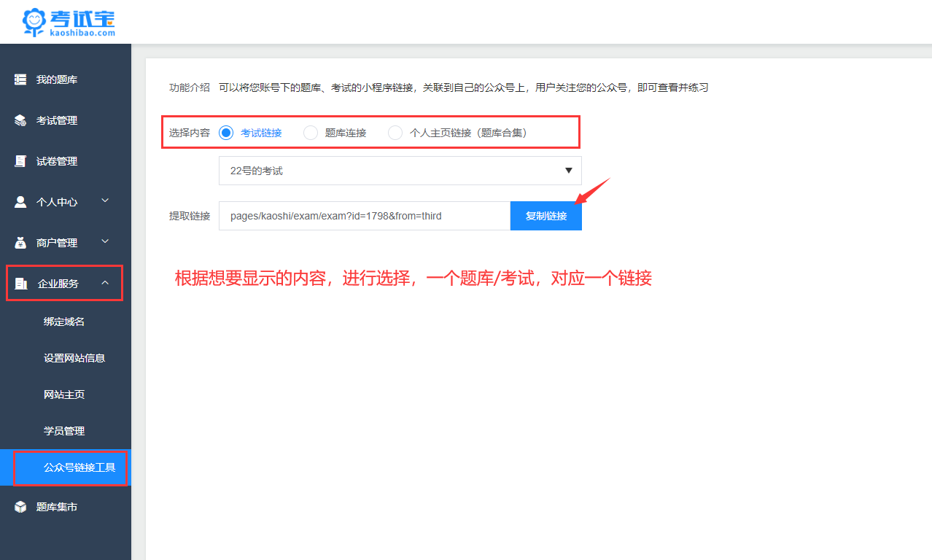Image resolution: width=932 pixels, height=560 pixels.
Task: Select the 考试链接 radio button
Action: click(227, 132)
